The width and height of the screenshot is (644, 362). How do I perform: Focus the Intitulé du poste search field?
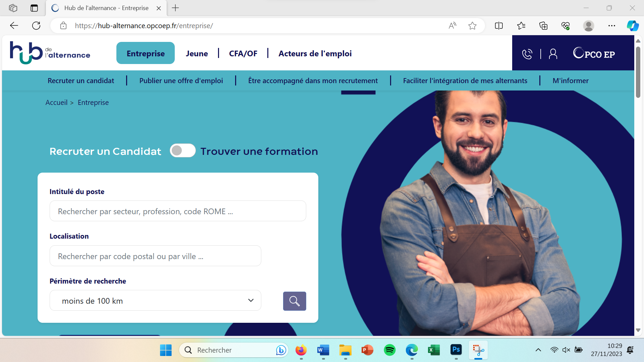[178, 211]
